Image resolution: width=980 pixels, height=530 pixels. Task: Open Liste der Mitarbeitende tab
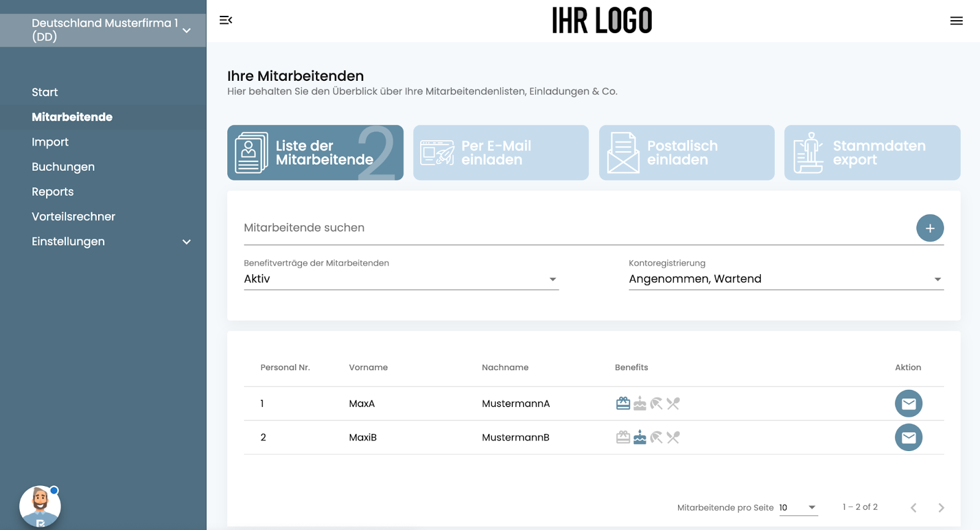315,152
